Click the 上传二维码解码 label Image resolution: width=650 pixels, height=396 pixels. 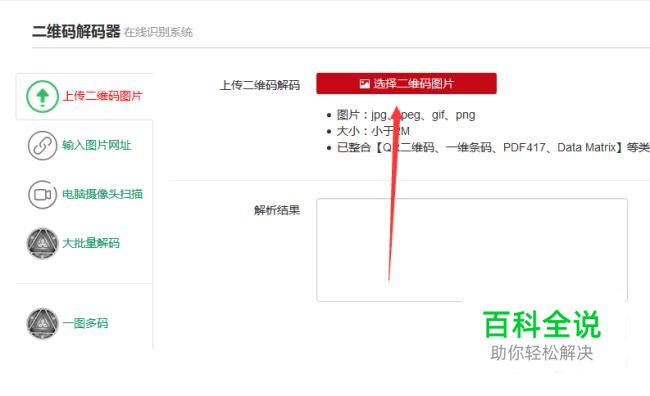260,85
